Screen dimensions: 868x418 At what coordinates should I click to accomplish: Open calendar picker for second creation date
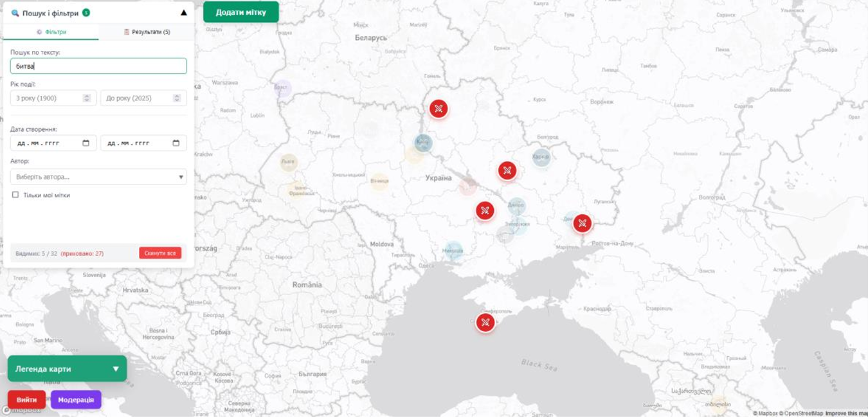[x=176, y=143]
